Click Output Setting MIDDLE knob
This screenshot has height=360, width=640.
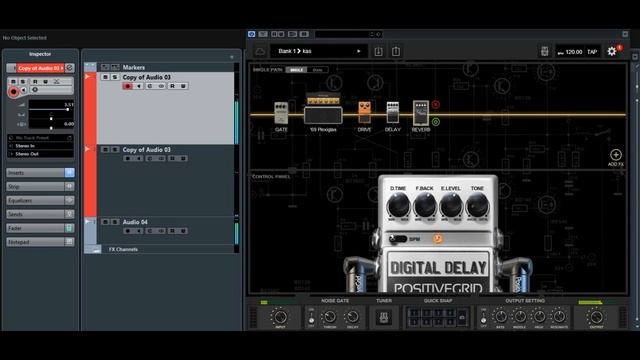520,317
